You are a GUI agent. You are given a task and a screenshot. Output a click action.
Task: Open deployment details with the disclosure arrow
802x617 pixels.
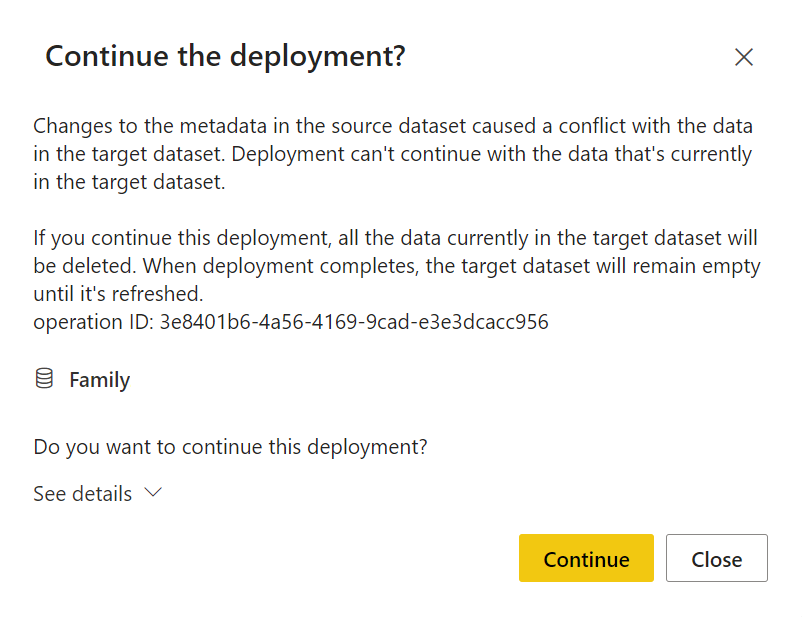click(151, 493)
